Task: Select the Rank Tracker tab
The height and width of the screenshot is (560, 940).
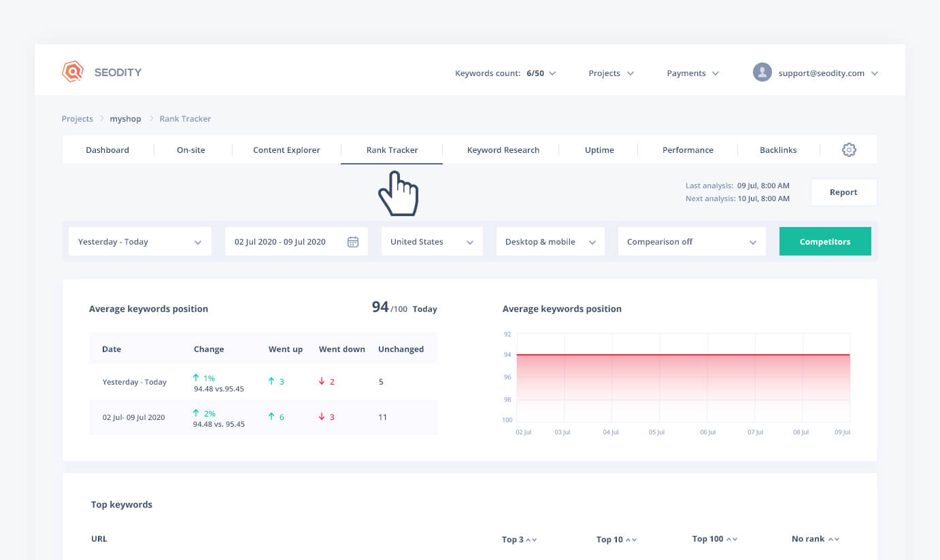Action: click(392, 150)
